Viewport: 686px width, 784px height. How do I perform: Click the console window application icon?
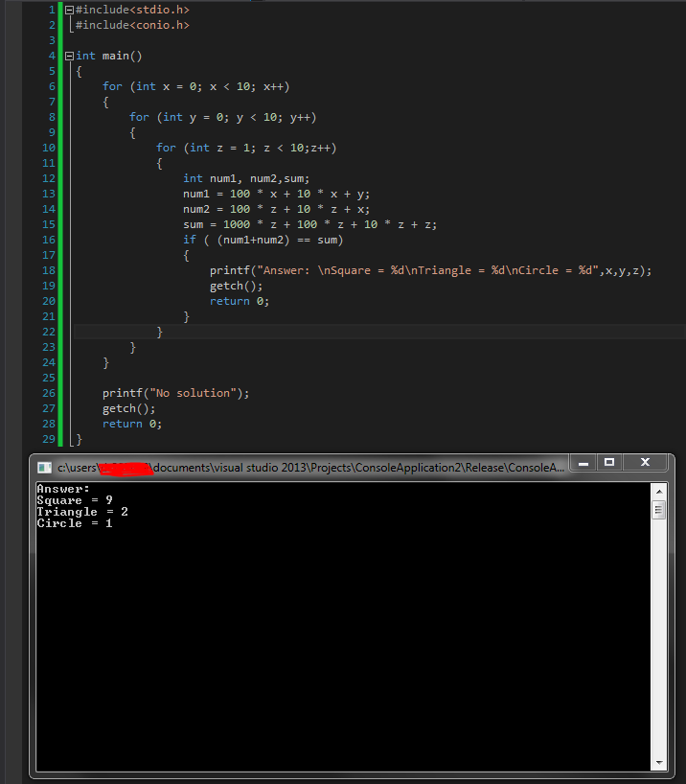44,468
